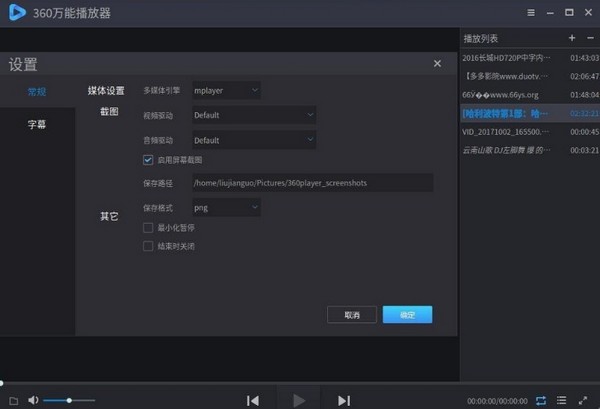The image size is (600, 409).
Task: Mute audio with the speaker icon
Action: [x=33, y=400]
